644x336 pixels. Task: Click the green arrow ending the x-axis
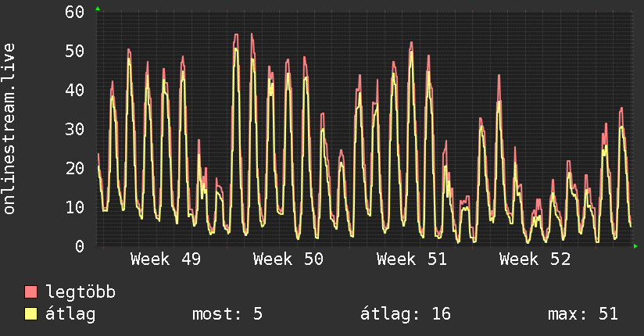(635, 246)
